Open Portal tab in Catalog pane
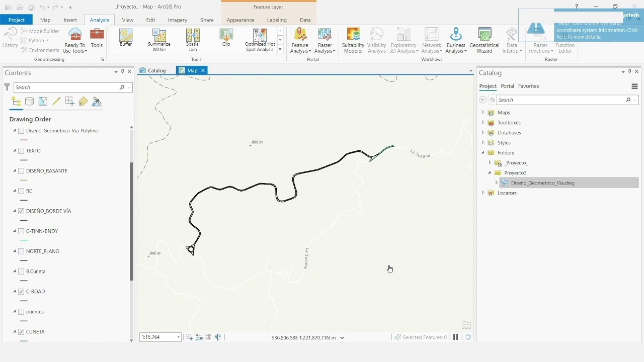The height and width of the screenshot is (362, 644). tap(507, 86)
